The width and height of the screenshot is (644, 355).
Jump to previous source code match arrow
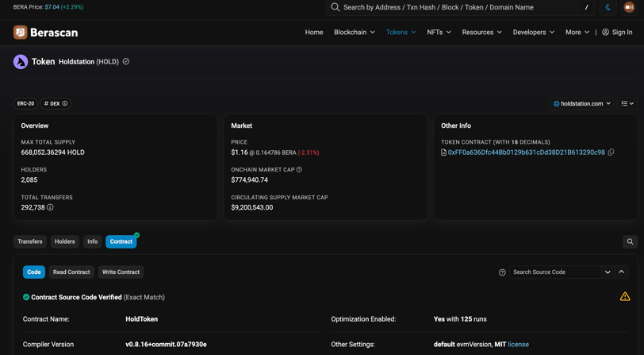pos(621,272)
